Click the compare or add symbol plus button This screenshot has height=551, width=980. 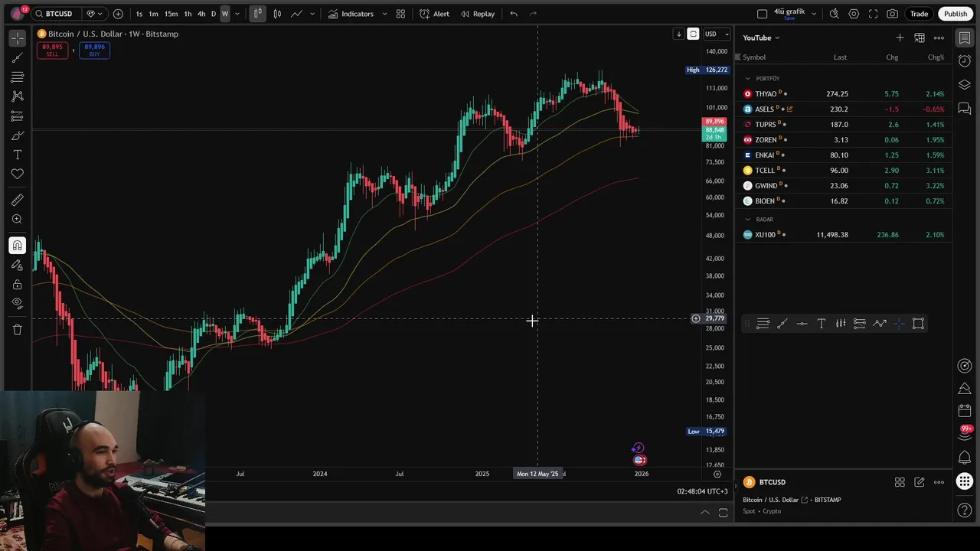click(118, 14)
